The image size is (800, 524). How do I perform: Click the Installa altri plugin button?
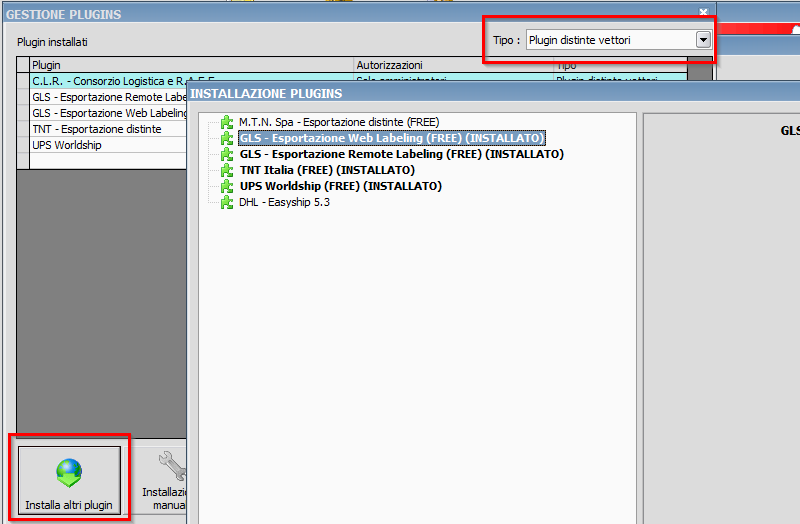click(69, 480)
